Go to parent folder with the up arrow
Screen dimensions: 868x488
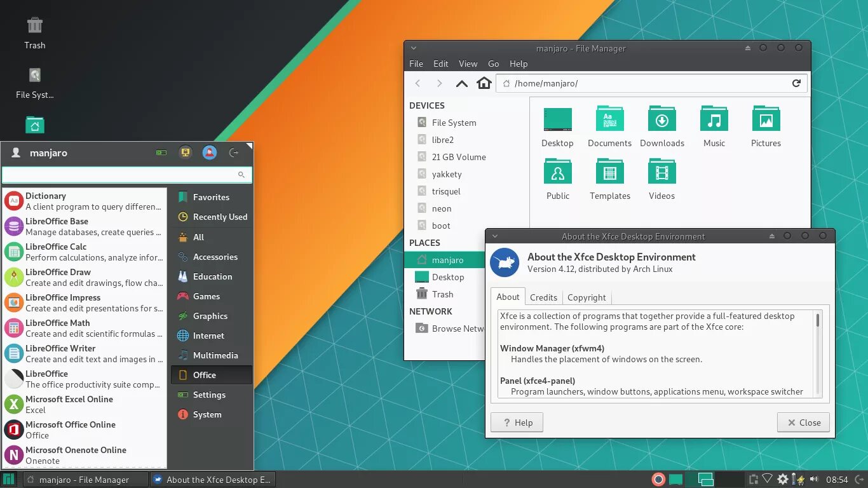coord(462,83)
